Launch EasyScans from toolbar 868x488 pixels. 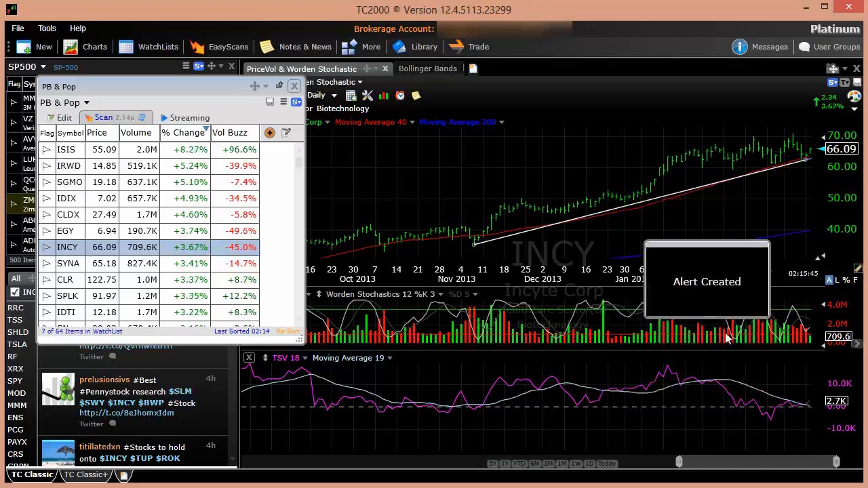click(x=219, y=47)
